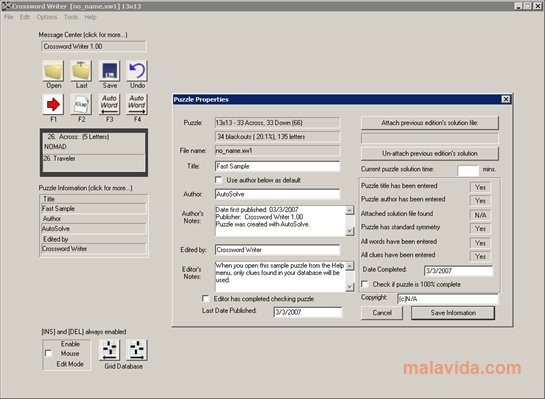Save the puzzle using the floppy disk icon
This screenshot has width=545, height=399.
(109, 71)
